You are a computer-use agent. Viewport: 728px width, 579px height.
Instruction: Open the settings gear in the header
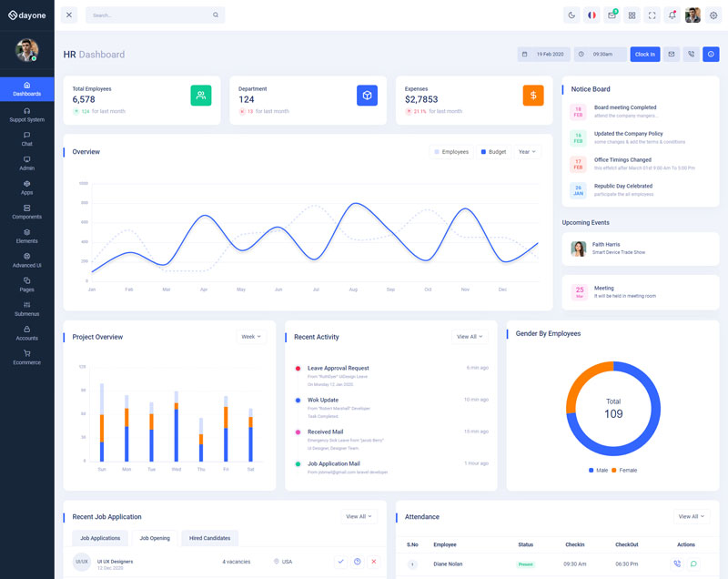pos(713,15)
